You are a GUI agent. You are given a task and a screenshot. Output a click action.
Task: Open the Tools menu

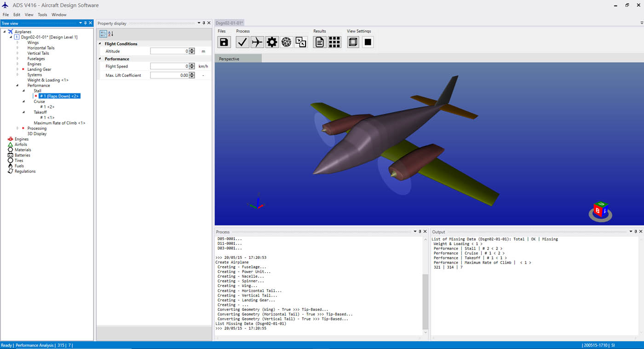[x=42, y=15]
